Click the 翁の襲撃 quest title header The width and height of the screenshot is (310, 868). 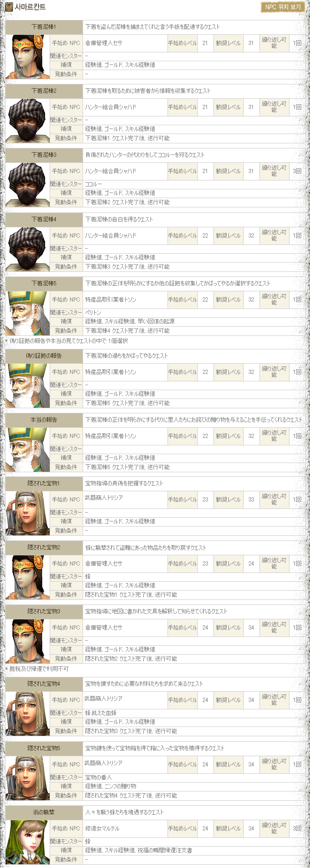coord(44,812)
